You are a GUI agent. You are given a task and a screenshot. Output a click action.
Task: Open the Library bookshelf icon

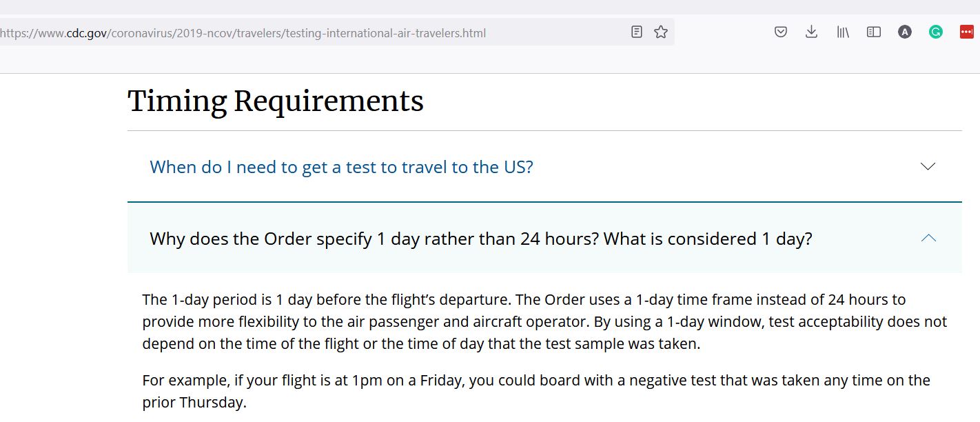tap(843, 32)
